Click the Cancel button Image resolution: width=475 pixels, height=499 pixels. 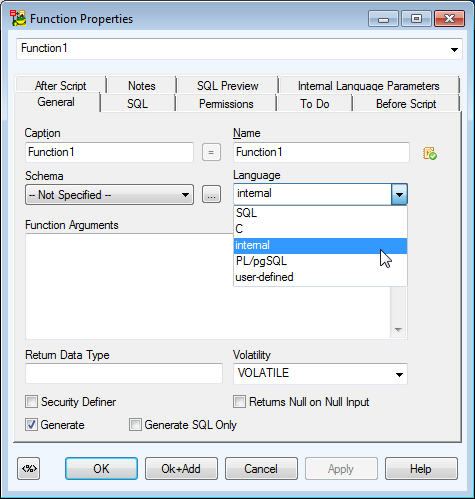pos(261,469)
